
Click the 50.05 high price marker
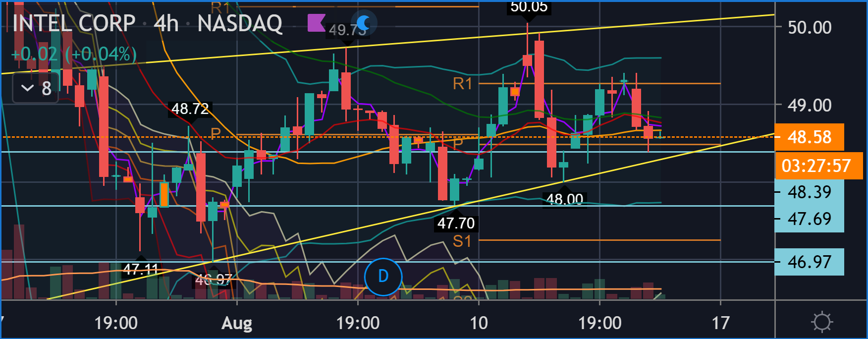pyautogui.click(x=529, y=7)
